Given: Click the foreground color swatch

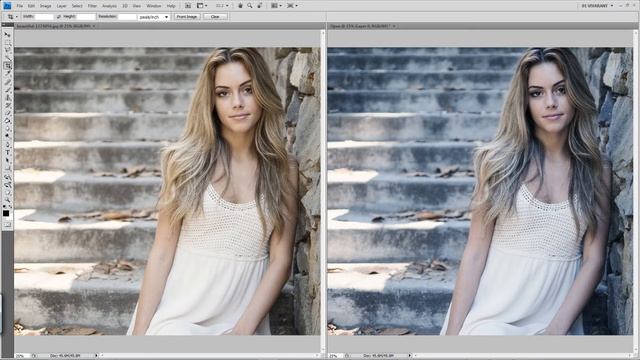Looking at the screenshot, I should point(6,213).
